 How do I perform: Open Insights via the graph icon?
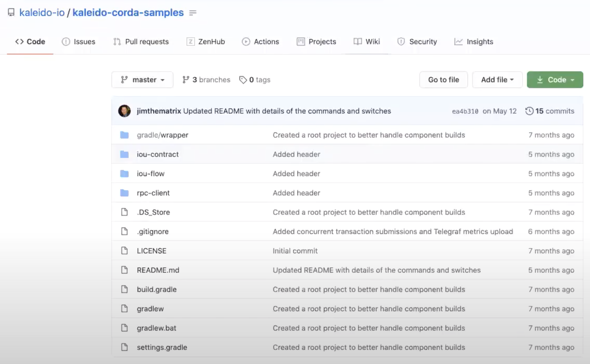click(x=458, y=42)
